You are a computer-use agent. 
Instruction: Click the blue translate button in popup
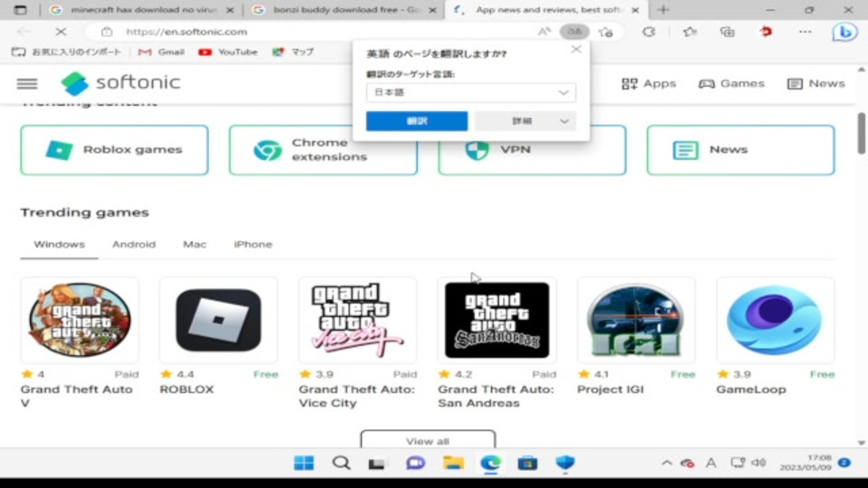[417, 121]
